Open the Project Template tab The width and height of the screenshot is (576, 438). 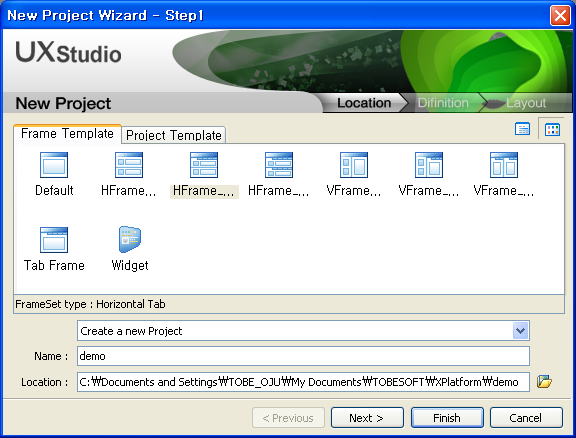[x=174, y=135]
